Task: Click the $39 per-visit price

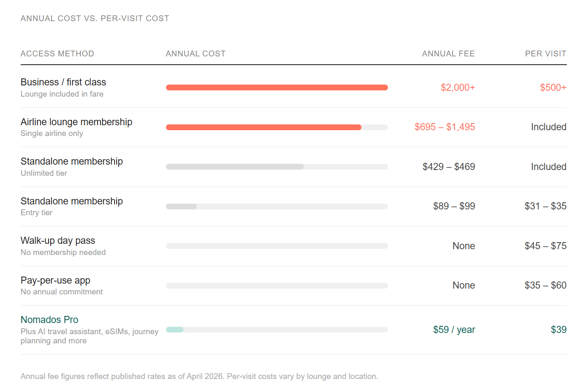Action: click(559, 330)
